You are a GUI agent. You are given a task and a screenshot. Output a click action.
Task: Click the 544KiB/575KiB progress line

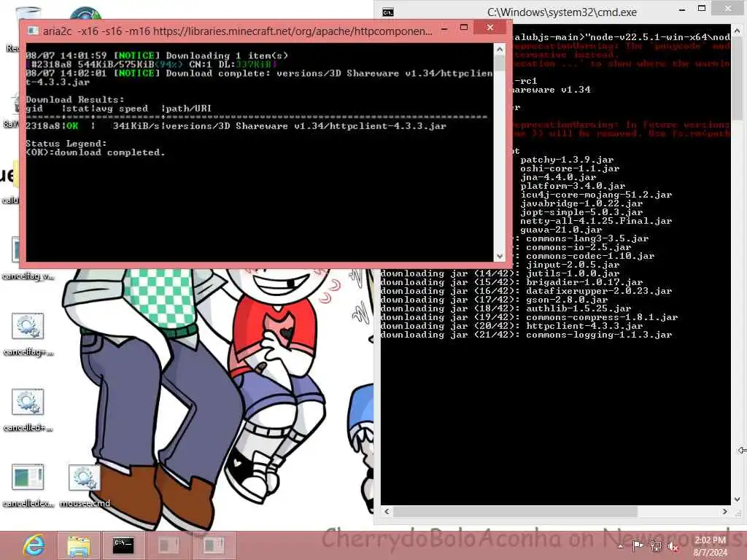[152, 64]
